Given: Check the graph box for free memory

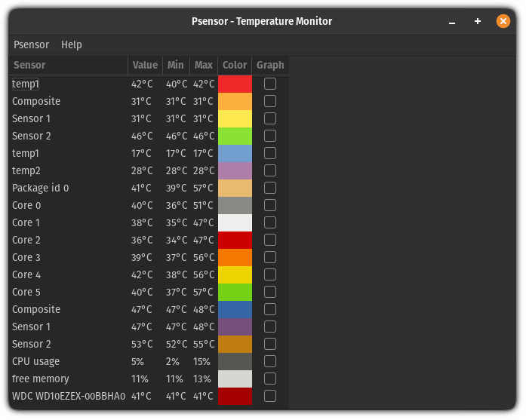Looking at the screenshot, I should click(x=270, y=379).
